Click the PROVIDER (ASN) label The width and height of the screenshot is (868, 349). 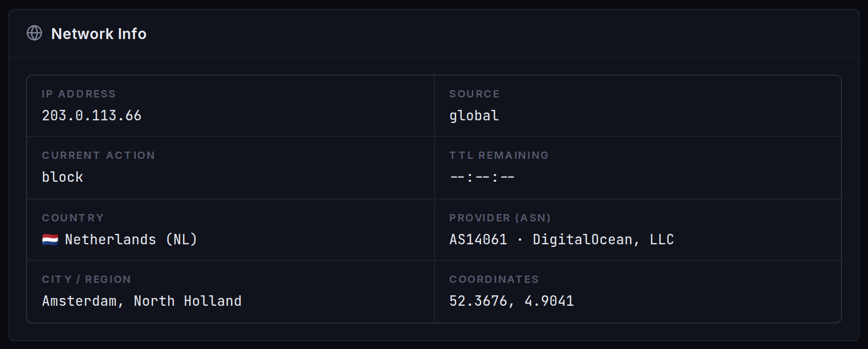point(500,218)
